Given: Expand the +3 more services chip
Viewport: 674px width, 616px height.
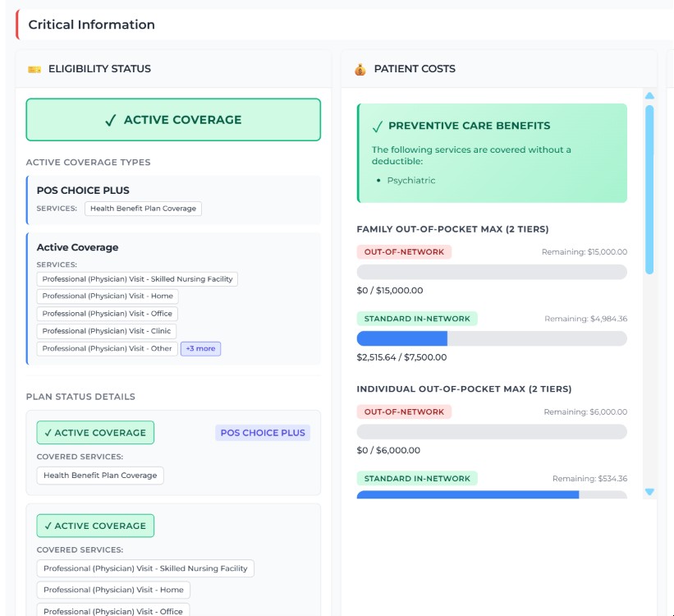Looking at the screenshot, I should 201,349.
